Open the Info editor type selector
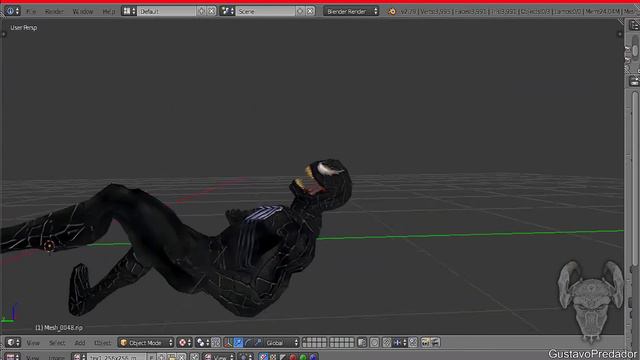This screenshot has height=360, width=640. point(12,11)
